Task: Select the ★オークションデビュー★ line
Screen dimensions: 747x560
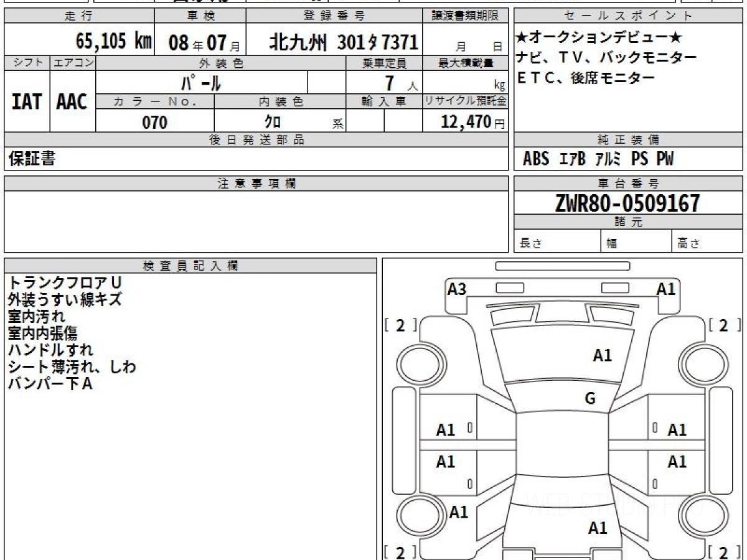Action: coord(599,37)
